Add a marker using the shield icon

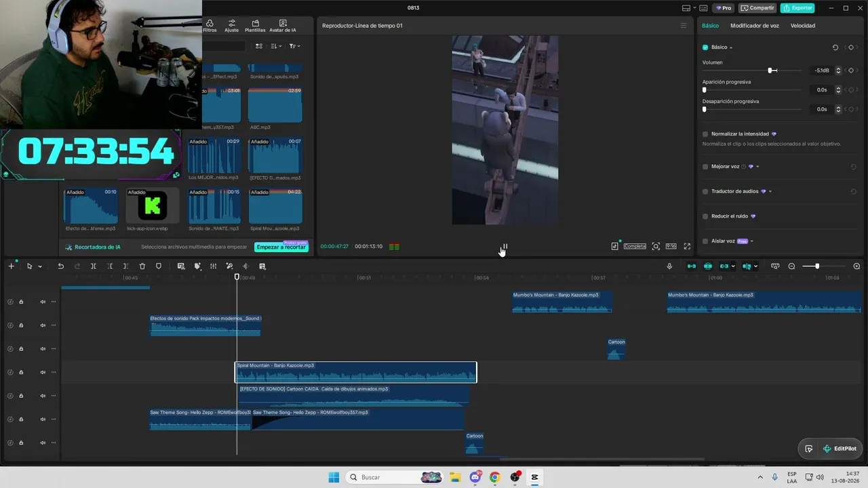pos(159,266)
